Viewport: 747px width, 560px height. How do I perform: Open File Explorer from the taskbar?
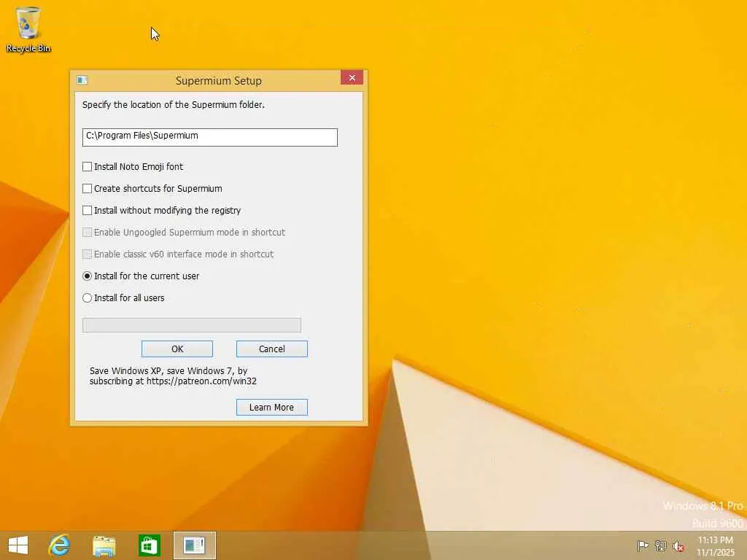point(104,545)
